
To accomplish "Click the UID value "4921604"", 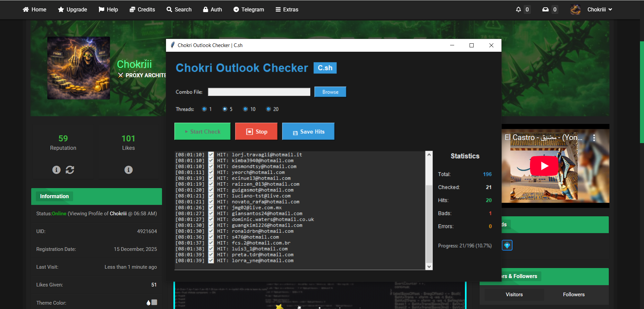I will click(x=147, y=231).
